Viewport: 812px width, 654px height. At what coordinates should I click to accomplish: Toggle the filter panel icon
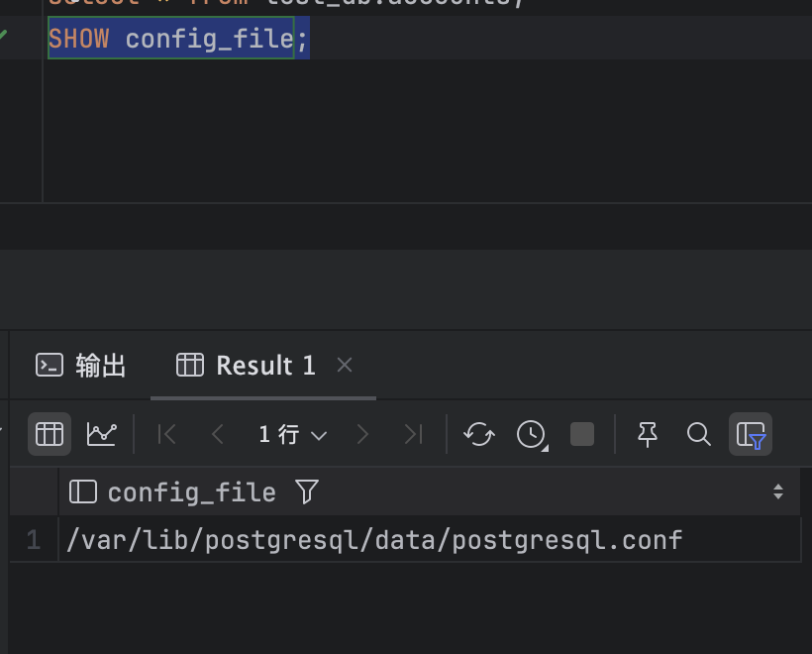coord(751,434)
